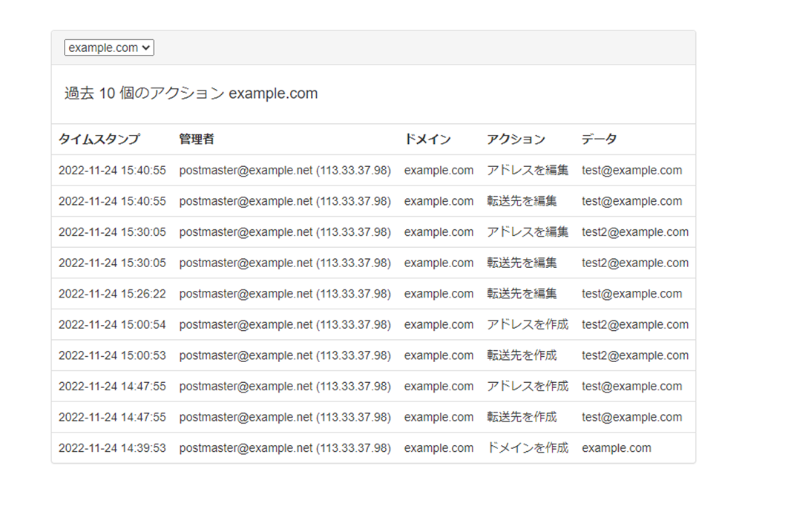Sort the table by タイムスタンプ column
Image resolution: width=788 pixels, height=532 pixels.
click(100, 139)
